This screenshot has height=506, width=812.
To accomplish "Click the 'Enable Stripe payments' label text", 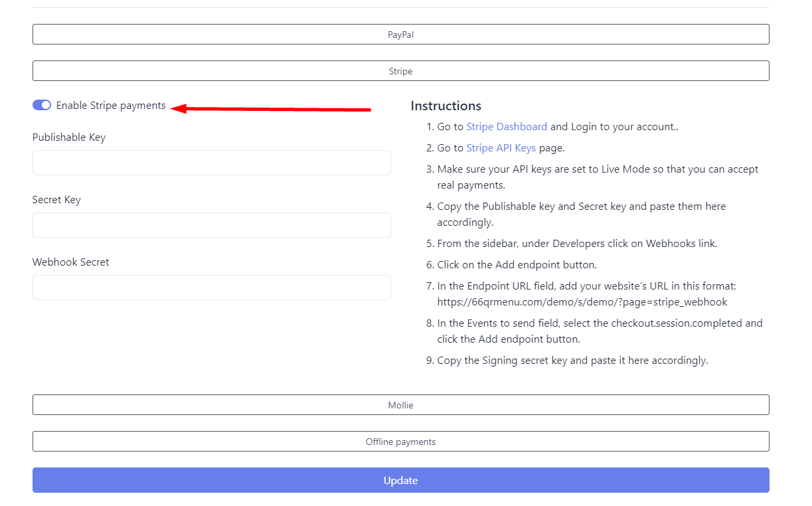I will click(x=111, y=106).
